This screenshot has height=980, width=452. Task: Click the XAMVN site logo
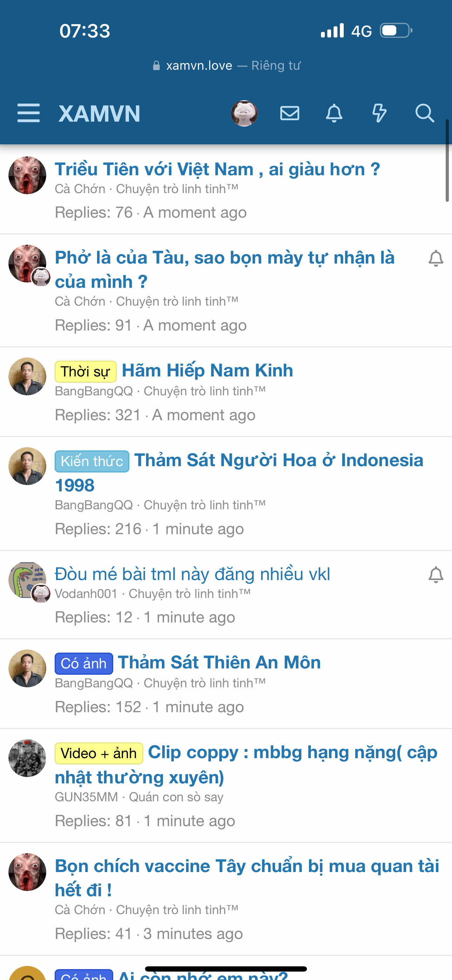point(99,113)
